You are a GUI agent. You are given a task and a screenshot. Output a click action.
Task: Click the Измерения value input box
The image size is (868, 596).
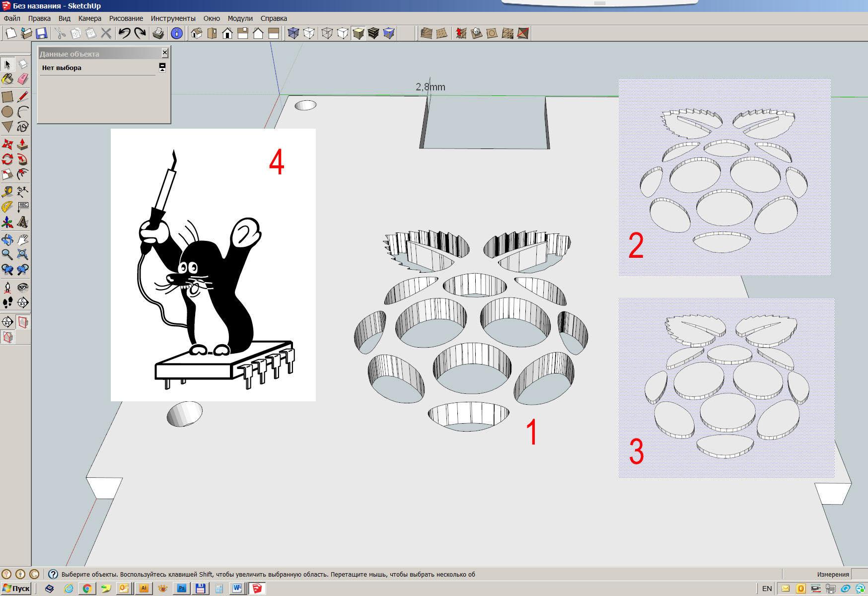tap(860, 574)
